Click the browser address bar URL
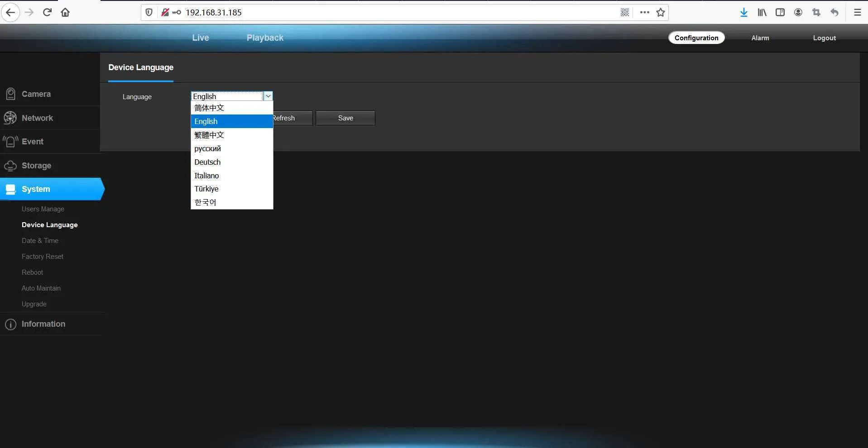868x448 pixels. point(214,12)
